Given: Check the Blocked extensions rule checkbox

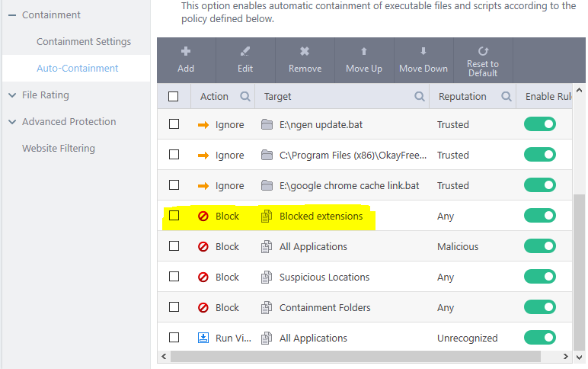Looking at the screenshot, I should click(x=174, y=216).
